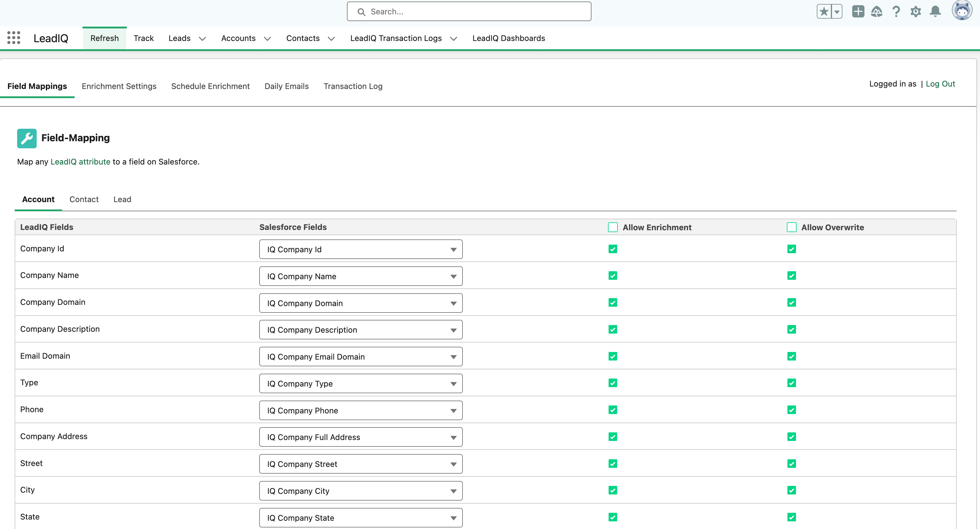
Task: Switch to the Enrichment Settings tab
Action: coord(119,86)
